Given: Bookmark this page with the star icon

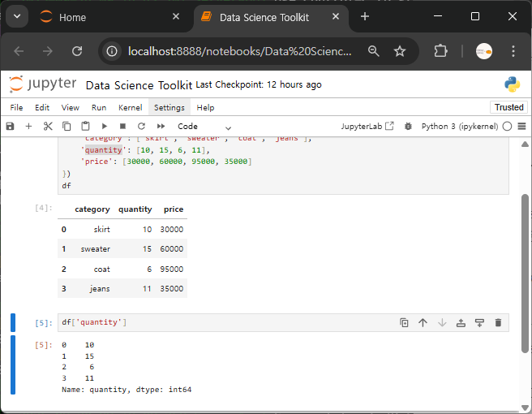Looking at the screenshot, I should tap(400, 51).
